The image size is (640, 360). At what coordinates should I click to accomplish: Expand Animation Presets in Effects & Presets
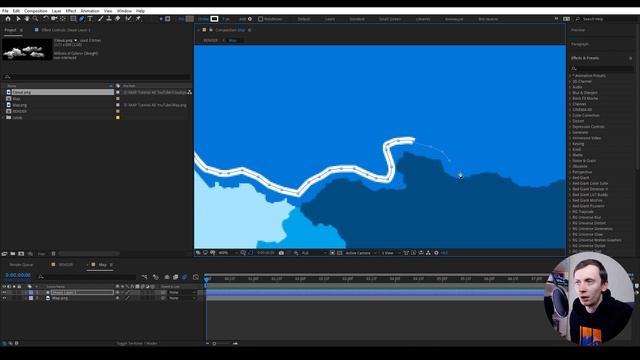click(x=570, y=76)
